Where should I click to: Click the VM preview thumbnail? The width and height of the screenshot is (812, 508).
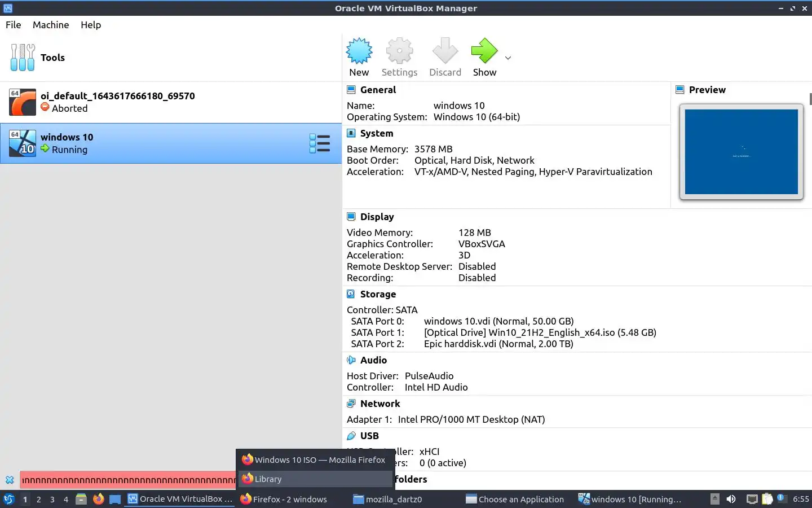(741, 152)
